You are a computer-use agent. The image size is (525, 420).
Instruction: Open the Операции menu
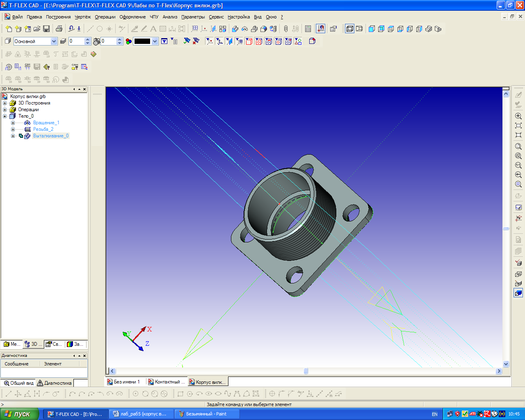pyautogui.click(x=105, y=17)
